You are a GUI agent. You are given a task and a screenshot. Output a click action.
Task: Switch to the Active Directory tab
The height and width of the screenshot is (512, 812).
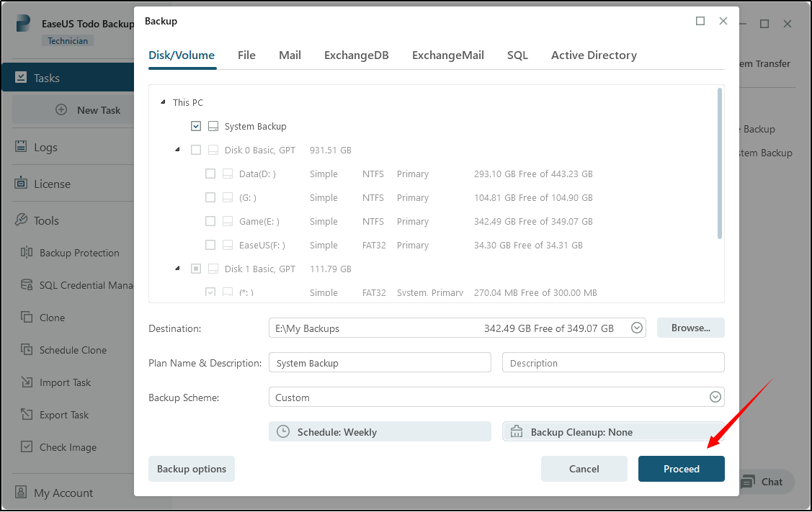[x=594, y=55]
